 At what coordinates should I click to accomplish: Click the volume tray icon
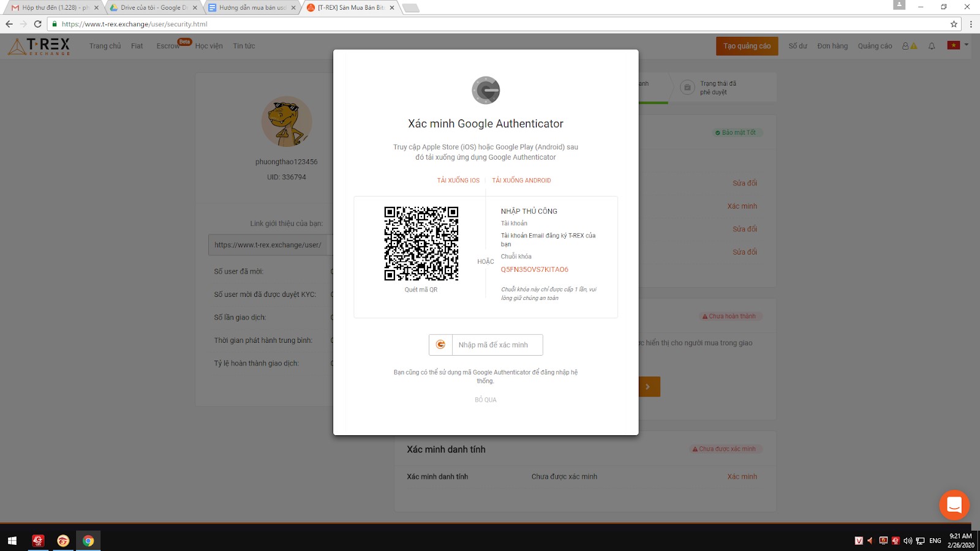click(908, 541)
